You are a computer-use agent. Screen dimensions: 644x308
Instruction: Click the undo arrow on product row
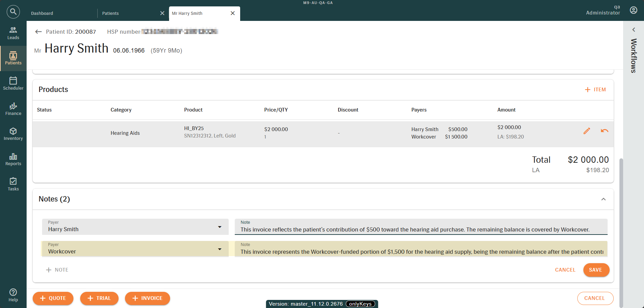tap(604, 131)
